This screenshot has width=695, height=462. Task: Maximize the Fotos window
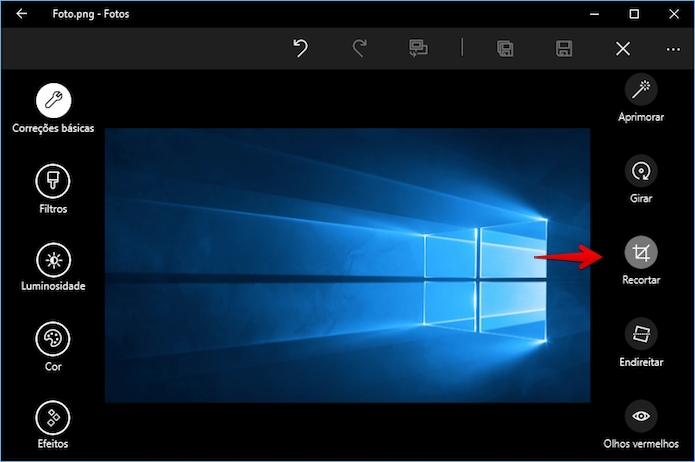click(634, 14)
